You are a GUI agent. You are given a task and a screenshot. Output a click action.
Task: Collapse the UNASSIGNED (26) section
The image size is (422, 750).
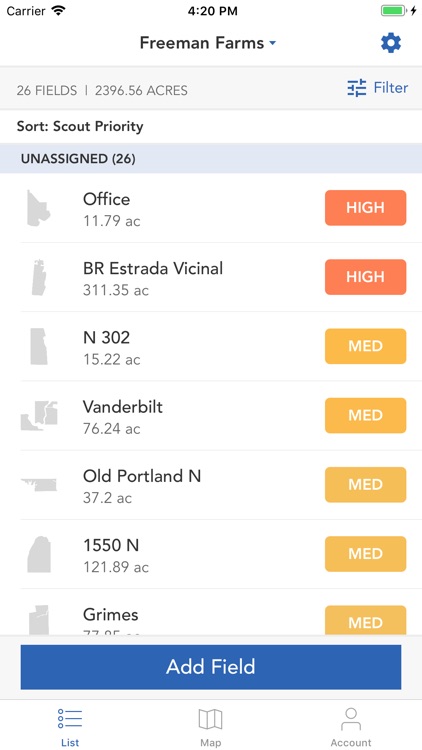pos(211,158)
